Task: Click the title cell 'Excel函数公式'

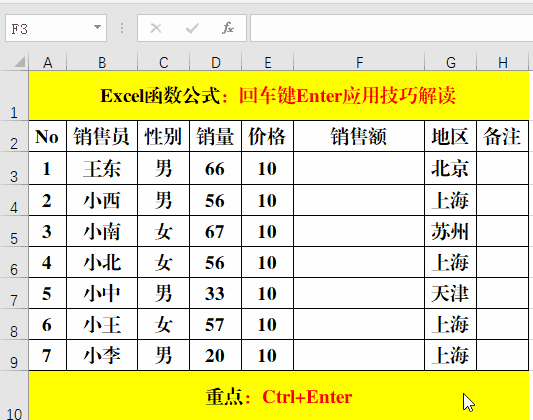Action: tap(279, 95)
